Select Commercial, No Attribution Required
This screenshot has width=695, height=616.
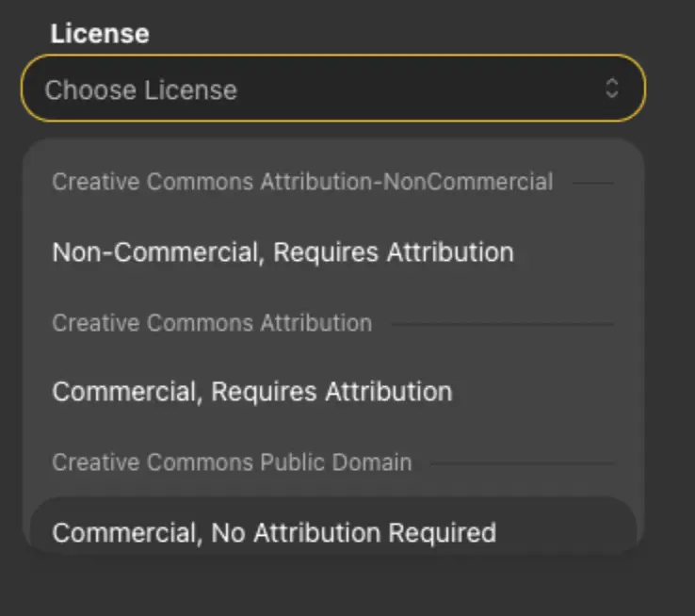click(273, 532)
